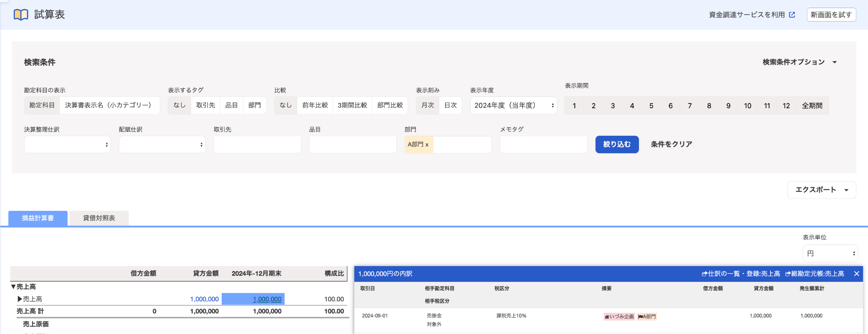The width and height of the screenshot is (868, 334).
Task: Open 決算整理仕訳 dropdown
Action: tap(67, 144)
